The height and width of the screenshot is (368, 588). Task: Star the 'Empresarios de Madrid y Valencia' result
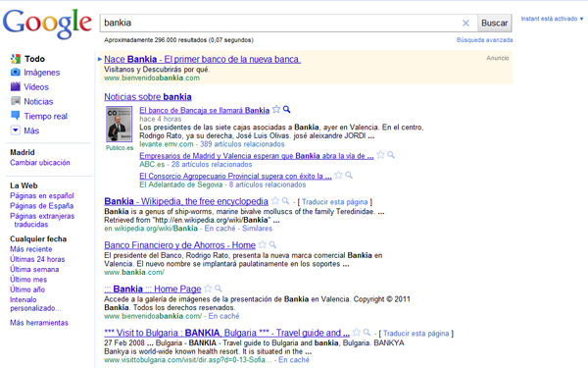click(380, 155)
